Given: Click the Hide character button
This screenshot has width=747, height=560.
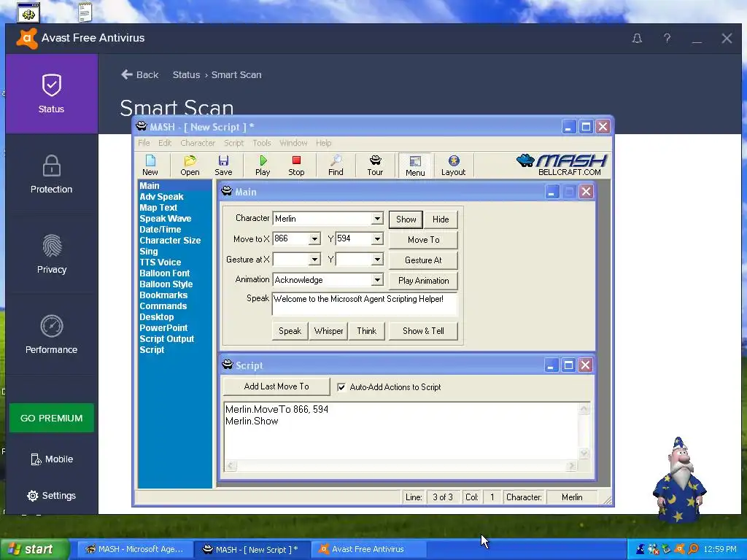Looking at the screenshot, I should coord(441,219).
